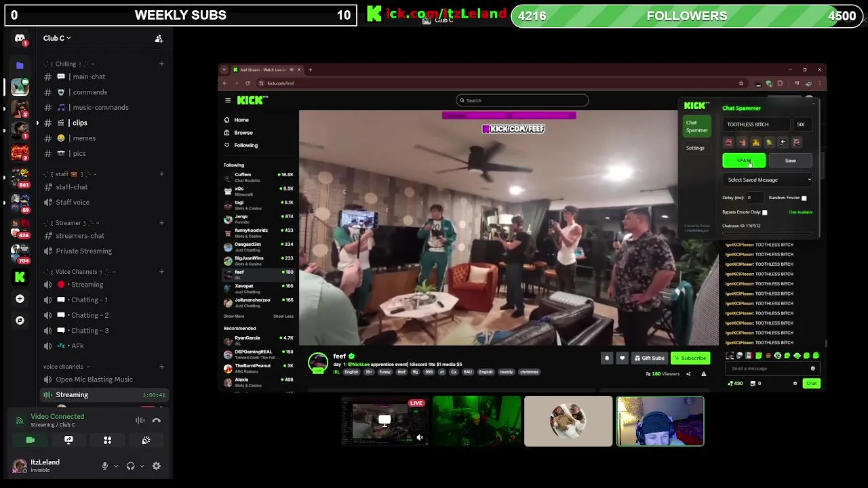Screen dimensions: 868x488
Task: Click Save button in Chat Spammer
Action: 790,161
